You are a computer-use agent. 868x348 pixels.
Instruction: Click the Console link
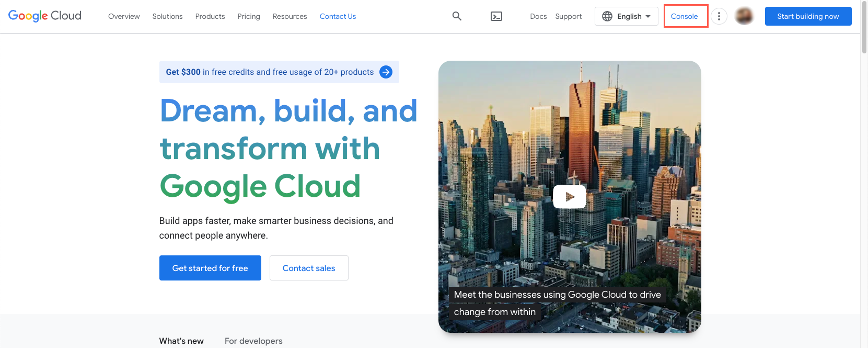(684, 16)
